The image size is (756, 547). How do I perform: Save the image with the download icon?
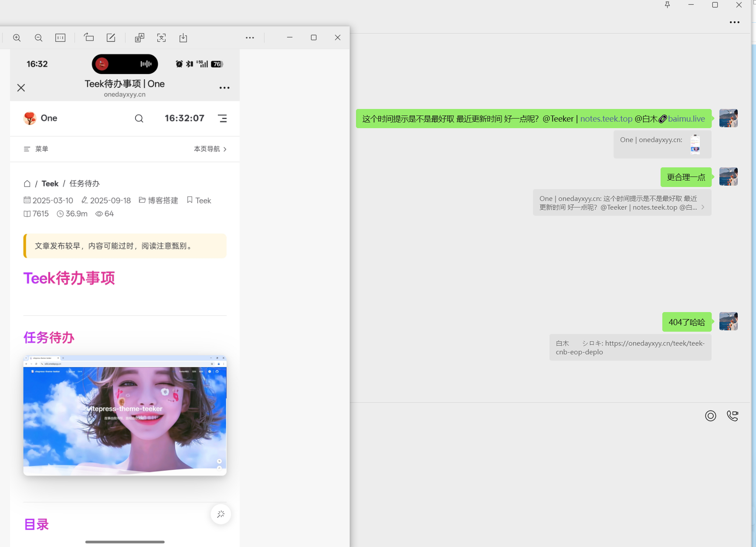tap(183, 38)
